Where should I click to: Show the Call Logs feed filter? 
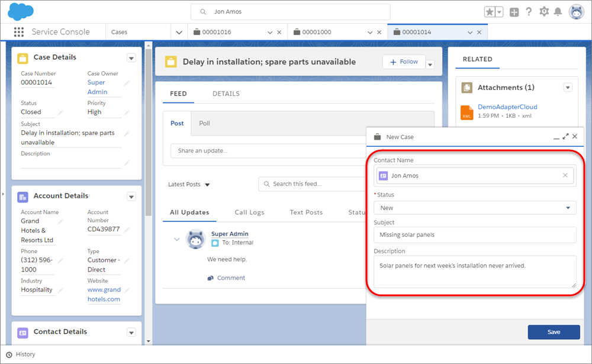249,212
